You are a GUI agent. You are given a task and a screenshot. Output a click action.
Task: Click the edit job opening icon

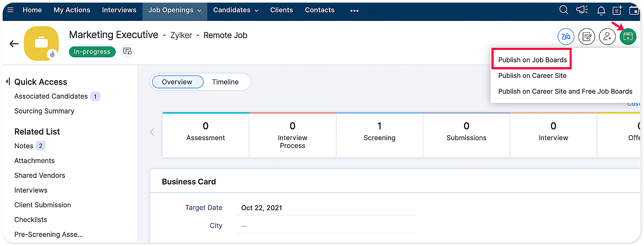click(587, 36)
